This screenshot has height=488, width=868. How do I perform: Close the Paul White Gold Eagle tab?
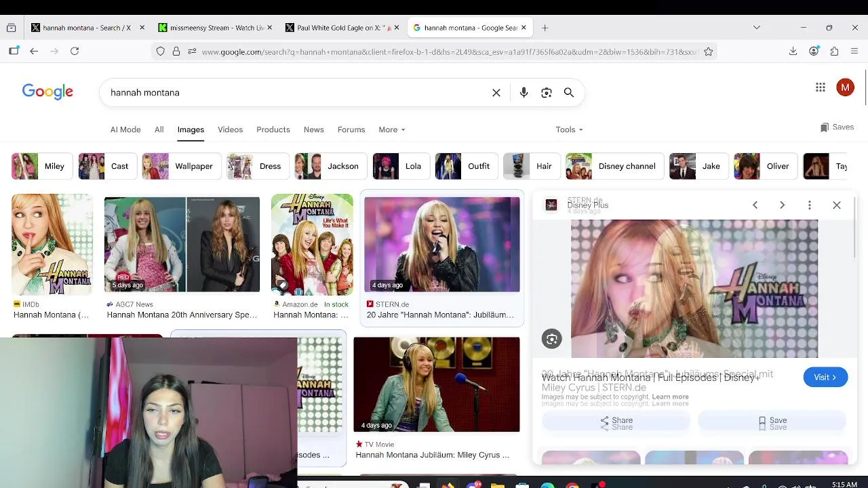point(397,28)
